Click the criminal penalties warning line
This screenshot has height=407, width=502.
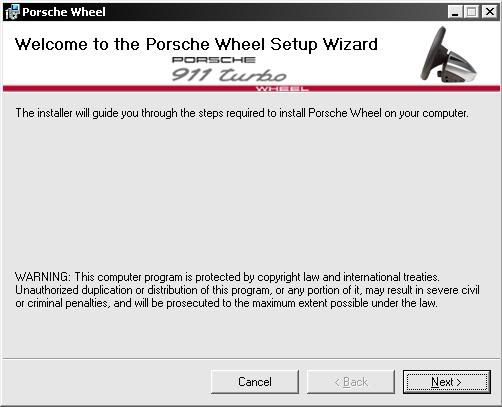coord(226,303)
